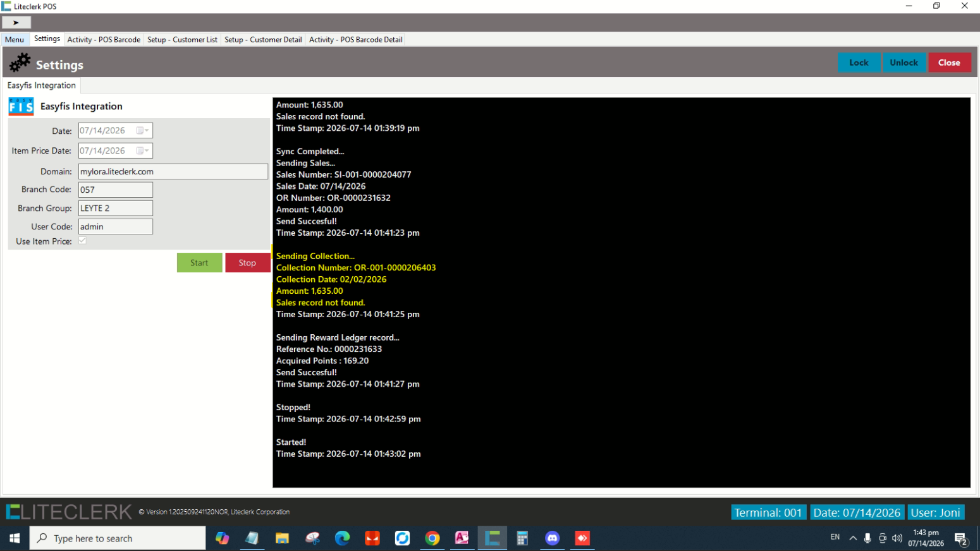This screenshot has width=980, height=551.
Task: Open Calculator from the taskbar
Action: [x=522, y=538]
